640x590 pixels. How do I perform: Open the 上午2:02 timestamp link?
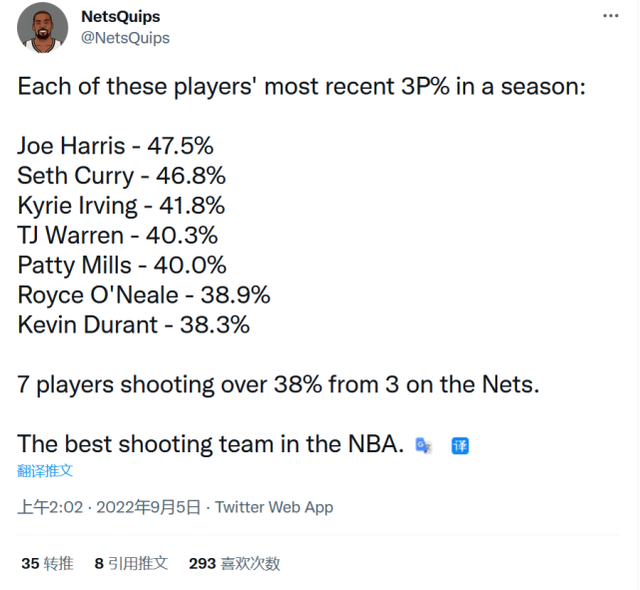(50, 508)
